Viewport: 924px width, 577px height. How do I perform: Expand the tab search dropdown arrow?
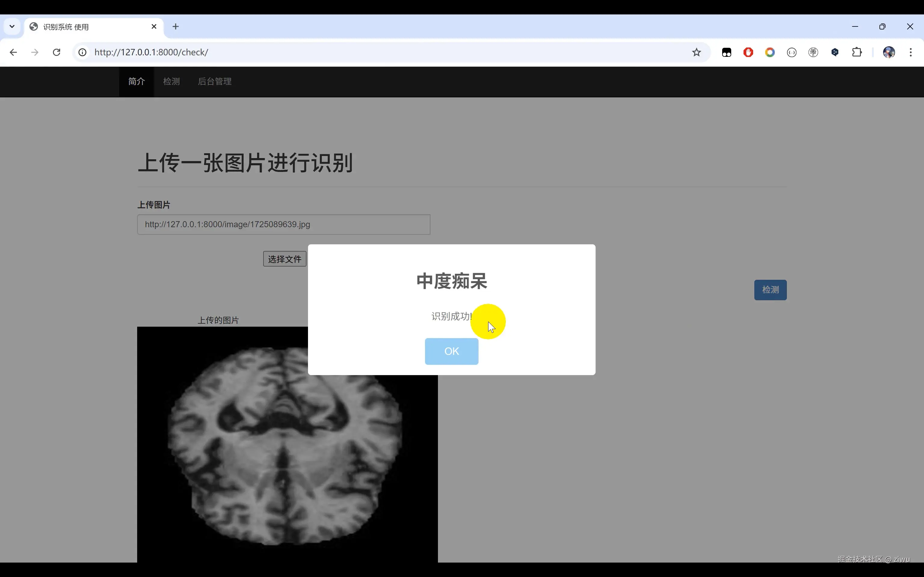click(x=12, y=27)
